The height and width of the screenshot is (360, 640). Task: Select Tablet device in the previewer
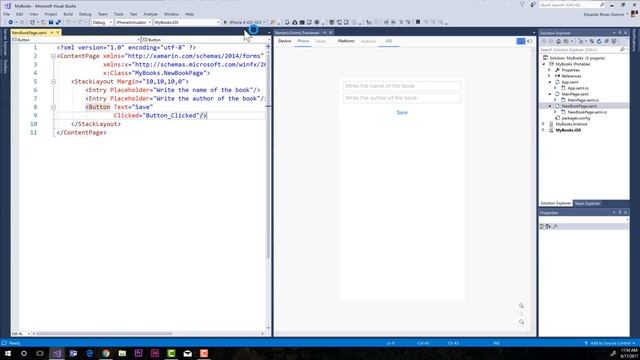coord(321,41)
